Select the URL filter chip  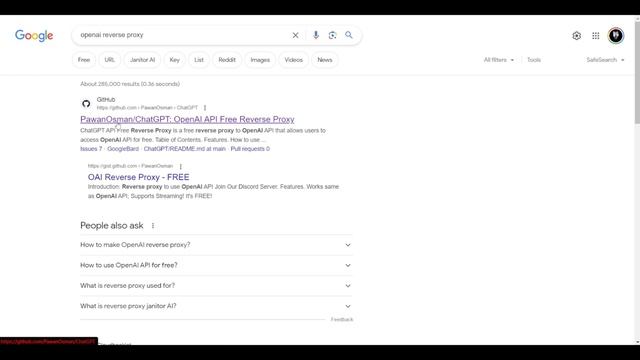coord(109,60)
